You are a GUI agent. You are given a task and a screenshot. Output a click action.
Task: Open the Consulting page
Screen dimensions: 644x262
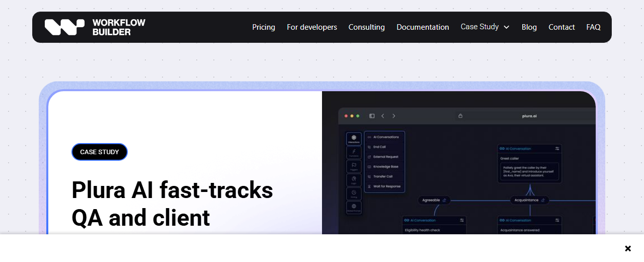(x=367, y=27)
